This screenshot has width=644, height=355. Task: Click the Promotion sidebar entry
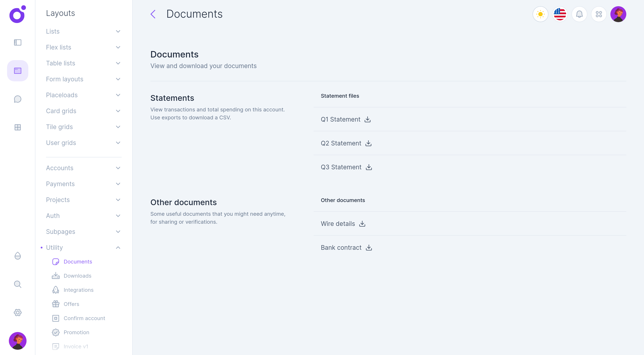point(77,332)
